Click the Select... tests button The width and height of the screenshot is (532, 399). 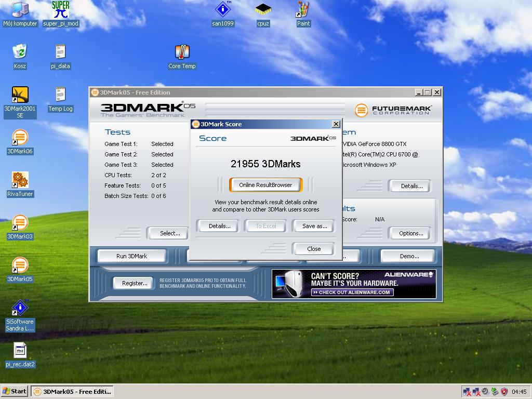168,233
